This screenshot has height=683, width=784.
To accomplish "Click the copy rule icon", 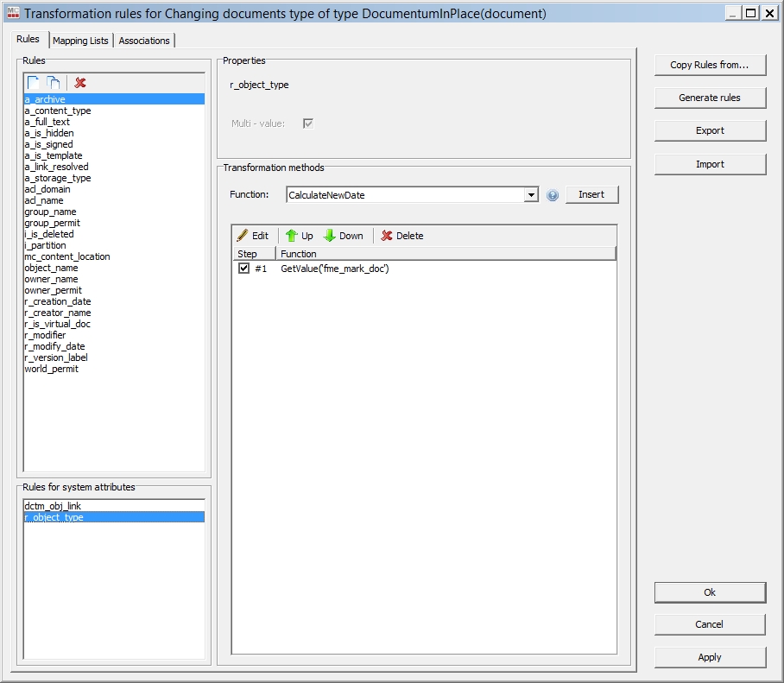I will point(54,83).
